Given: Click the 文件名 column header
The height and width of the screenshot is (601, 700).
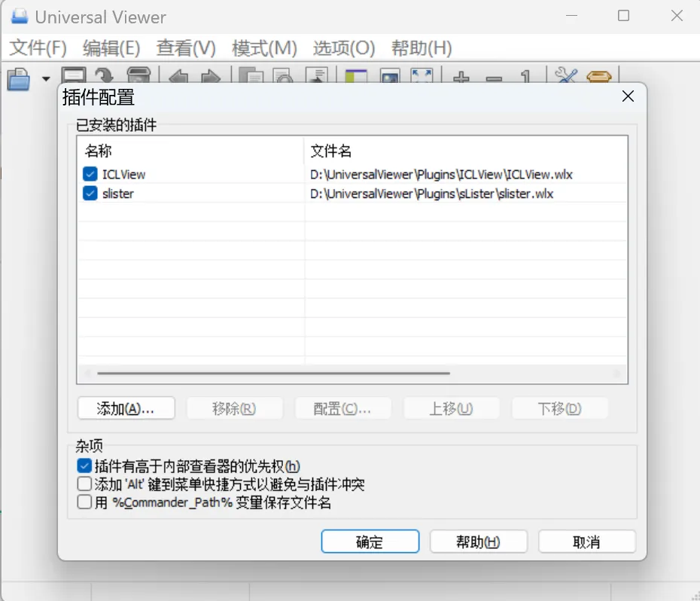Looking at the screenshot, I should [465, 151].
